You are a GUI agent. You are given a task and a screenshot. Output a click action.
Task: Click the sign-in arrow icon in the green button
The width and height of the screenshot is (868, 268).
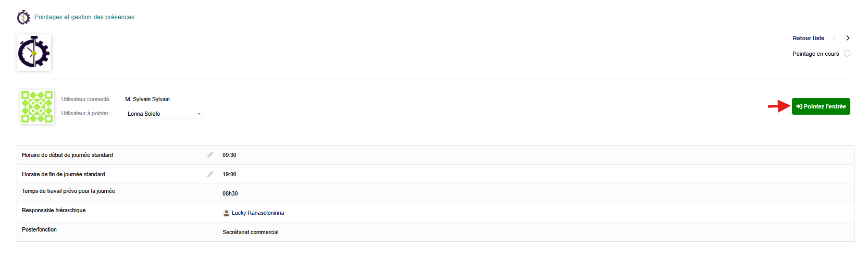point(799,106)
